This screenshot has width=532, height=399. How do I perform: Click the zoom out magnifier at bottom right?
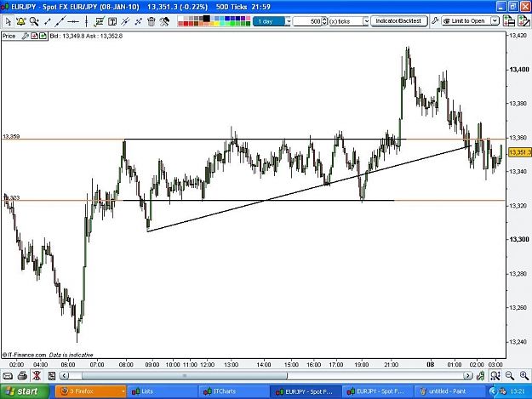point(510,376)
